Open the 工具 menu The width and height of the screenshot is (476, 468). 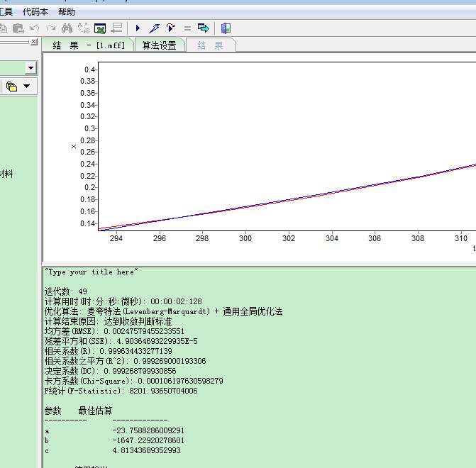[6, 12]
